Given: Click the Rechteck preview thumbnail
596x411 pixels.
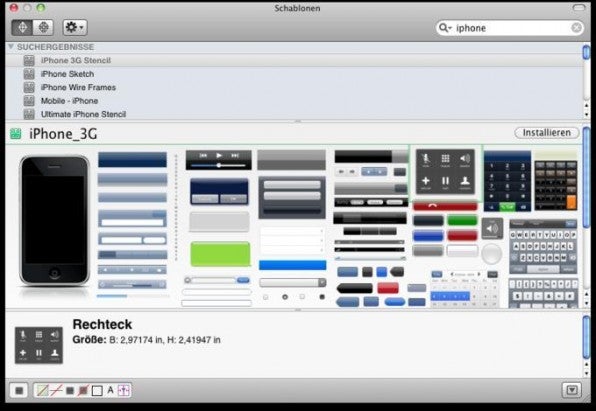Looking at the screenshot, I should click(x=39, y=345).
